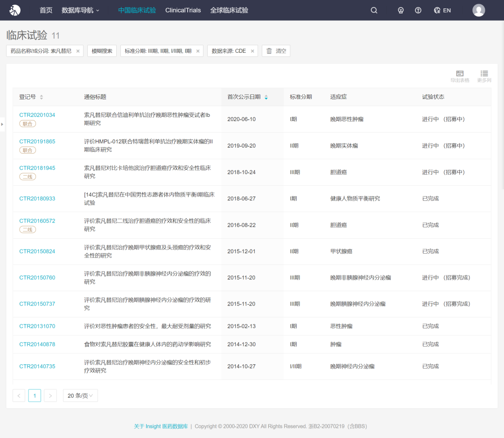Remove the 标准分期 phase filter
Screen dimensions: 504x438
click(198, 51)
